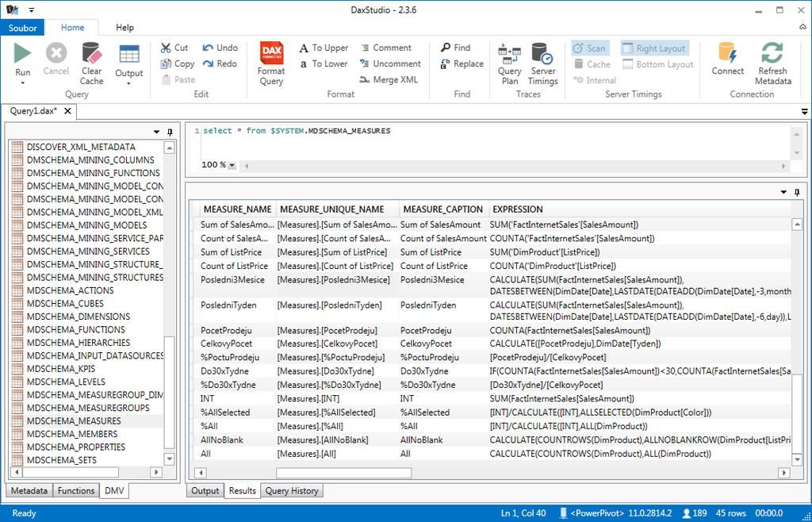Switch to the Output tab
The height and width of the screenshot is (522, 812).
coord(205,490)
